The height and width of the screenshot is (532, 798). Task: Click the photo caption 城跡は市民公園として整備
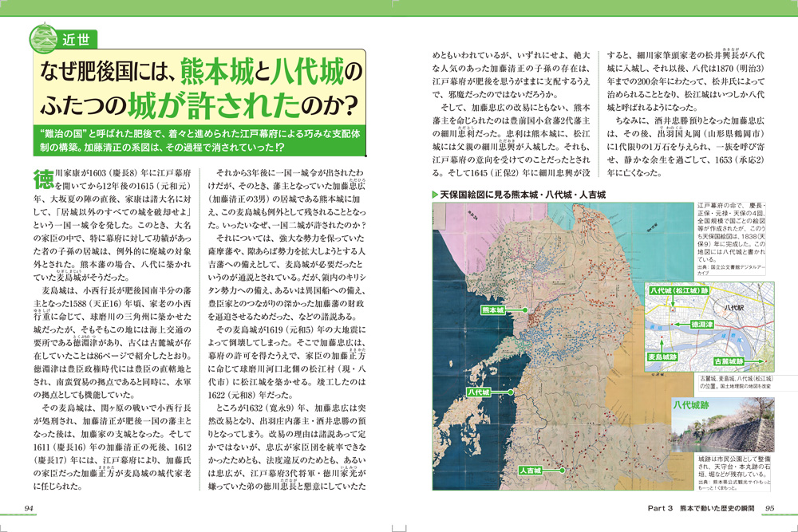coord(734,473)
